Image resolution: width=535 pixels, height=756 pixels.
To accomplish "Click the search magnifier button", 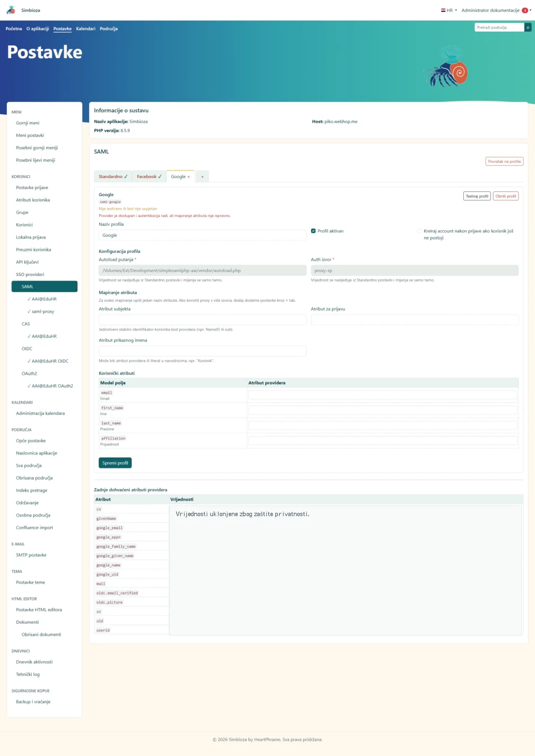I will [528, 27].
